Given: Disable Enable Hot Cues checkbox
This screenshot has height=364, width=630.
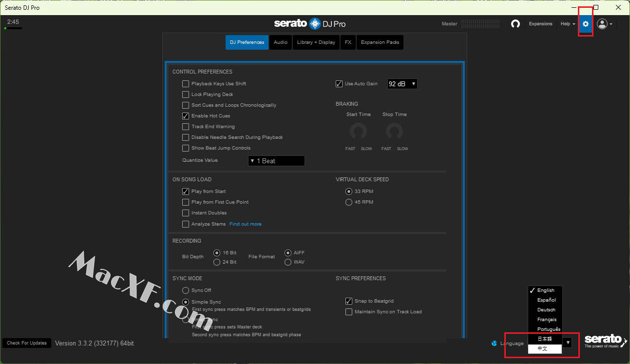Looking at the screenshot, I should pyautogui.click(x=186, y=116).
